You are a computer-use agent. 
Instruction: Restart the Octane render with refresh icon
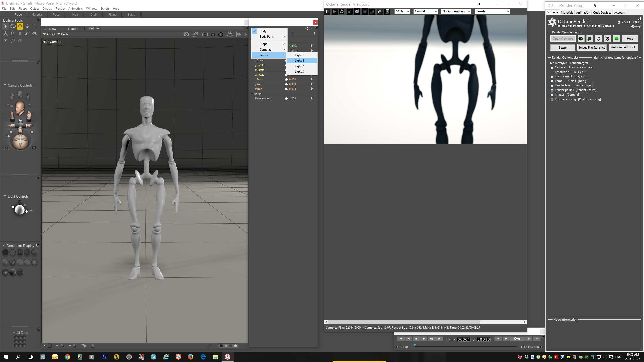[x=342, y=11]
